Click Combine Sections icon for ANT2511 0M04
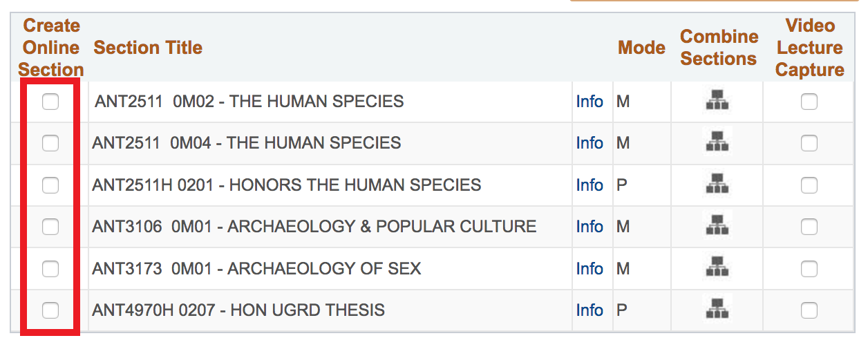 718,143
